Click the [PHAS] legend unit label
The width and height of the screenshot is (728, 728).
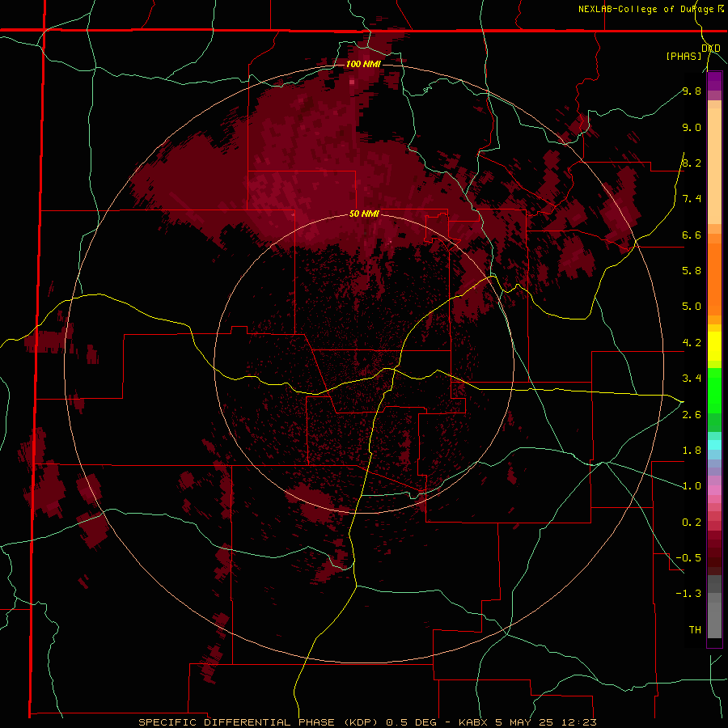[x=684, y=56]
